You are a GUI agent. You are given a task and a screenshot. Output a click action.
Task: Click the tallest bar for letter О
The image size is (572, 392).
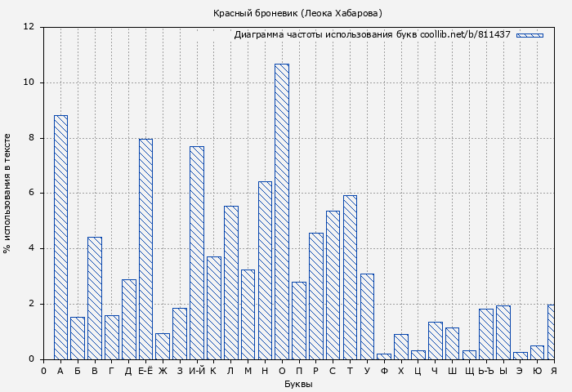click(x=282, y=212)
